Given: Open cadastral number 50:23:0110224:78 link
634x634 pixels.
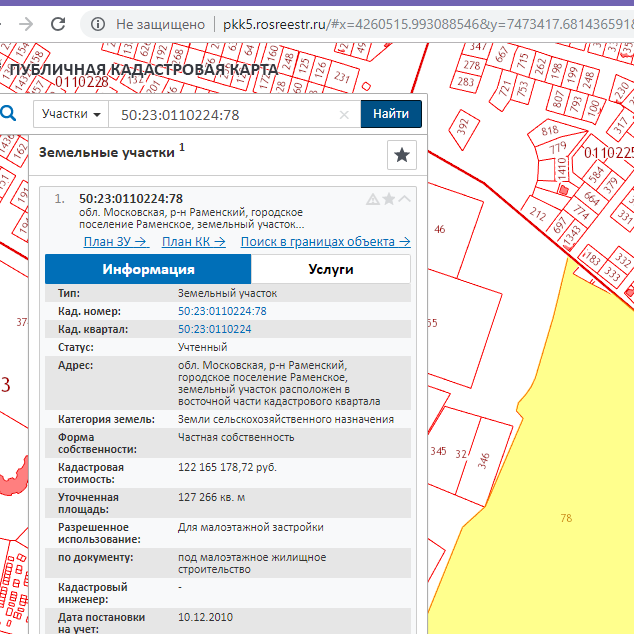Looking at the screenshot, I should tap(222, 311).
